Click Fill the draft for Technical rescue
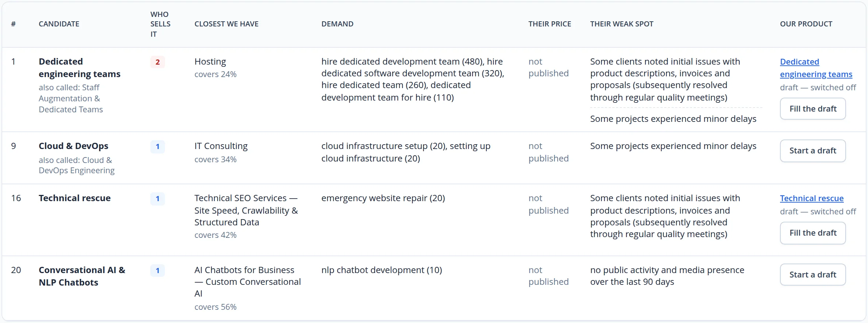The width and height of the screenshot is (868, 323). point(813,233)
